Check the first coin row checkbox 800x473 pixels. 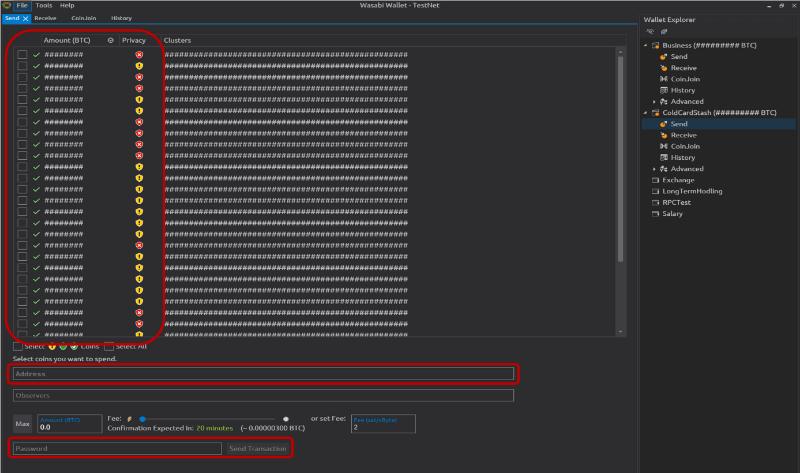(22, 53)
